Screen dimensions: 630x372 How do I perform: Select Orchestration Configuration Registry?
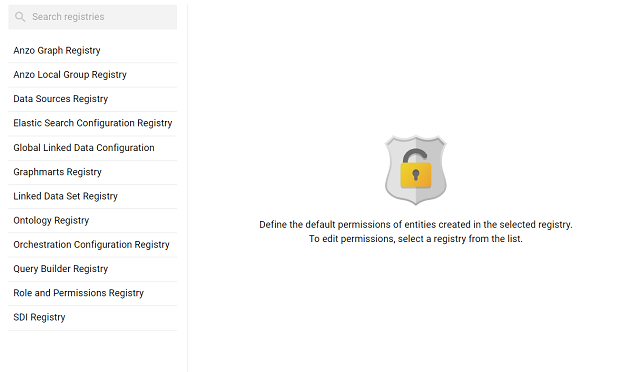point(92,245)
